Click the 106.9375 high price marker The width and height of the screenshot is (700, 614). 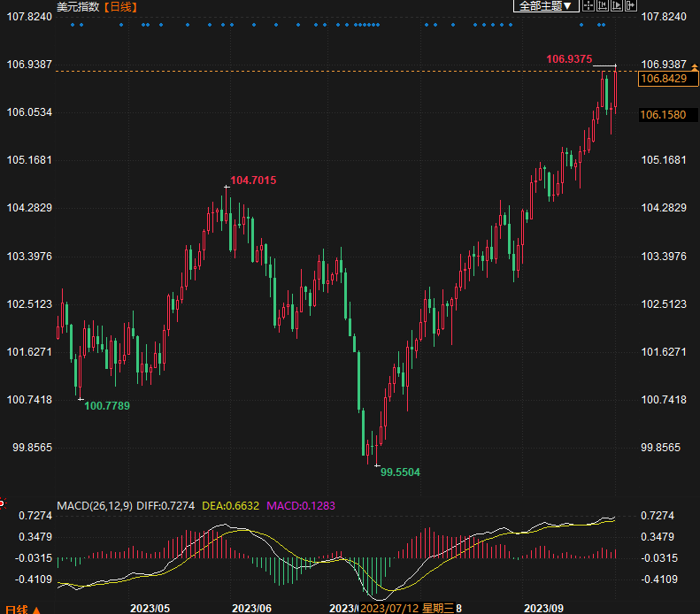(x=568, y=58)
